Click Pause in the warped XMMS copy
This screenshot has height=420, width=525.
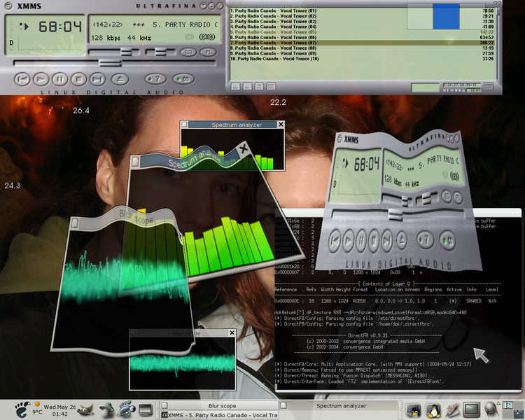click(361, 240)
